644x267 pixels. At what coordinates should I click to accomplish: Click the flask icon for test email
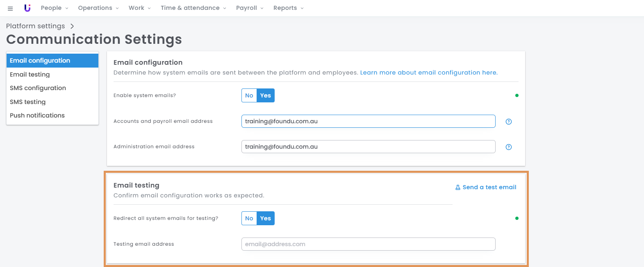[457, 187]
